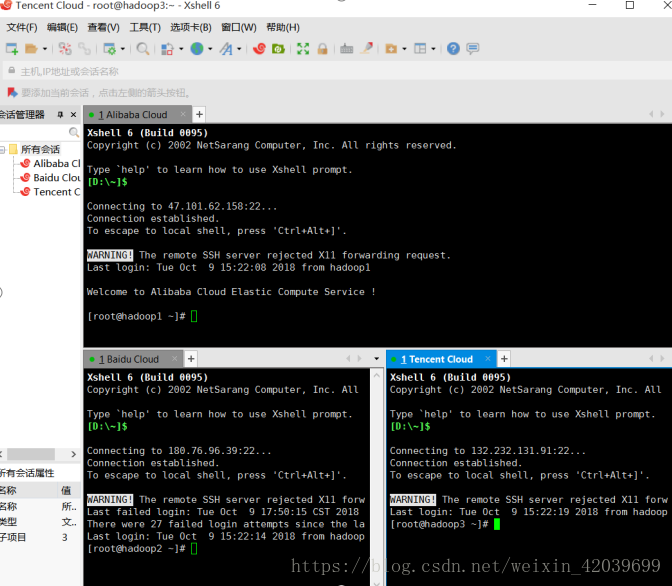Click the 类型 property row
Screen dimensions: 672x586
(40, 522)
